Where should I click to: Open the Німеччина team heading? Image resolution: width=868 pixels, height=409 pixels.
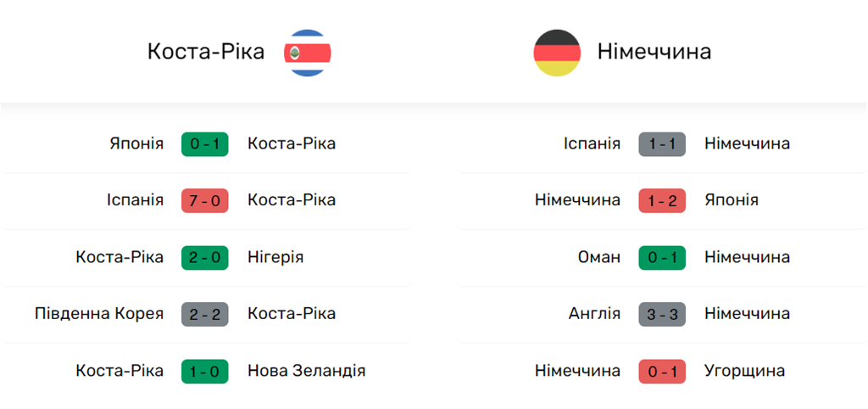[x=654, y=52]
